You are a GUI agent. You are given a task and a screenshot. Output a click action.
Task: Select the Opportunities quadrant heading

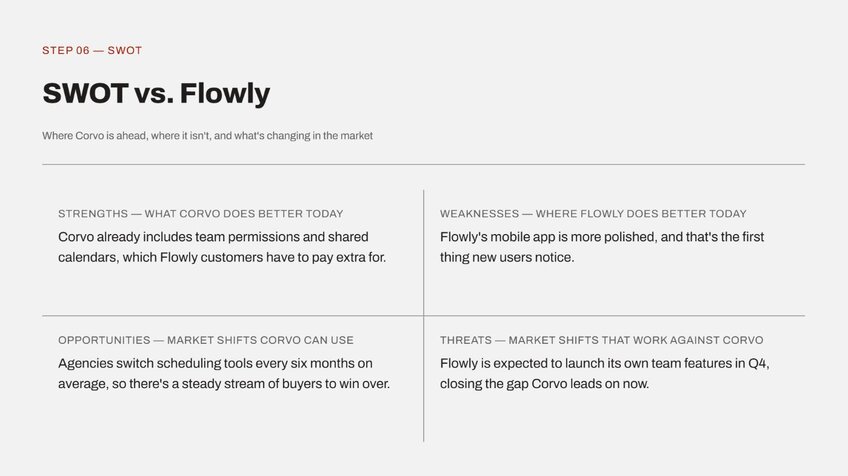[x=206, y=340]
